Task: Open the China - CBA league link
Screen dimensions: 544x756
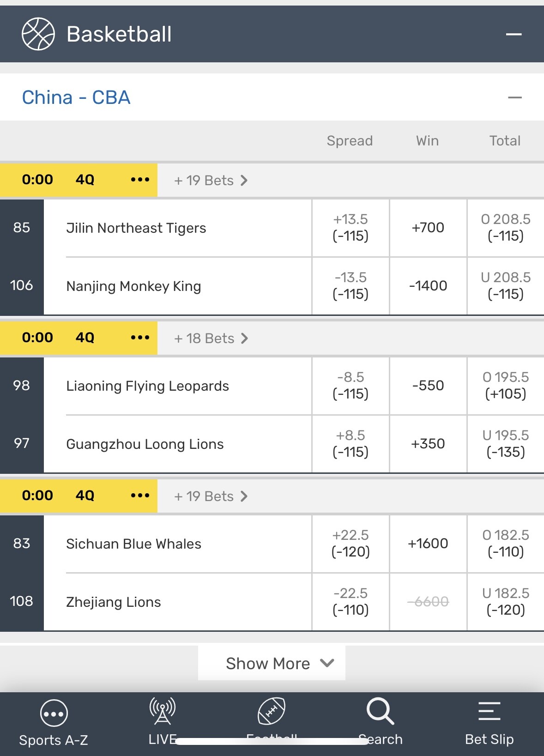Action: click(x=76, y=97)
